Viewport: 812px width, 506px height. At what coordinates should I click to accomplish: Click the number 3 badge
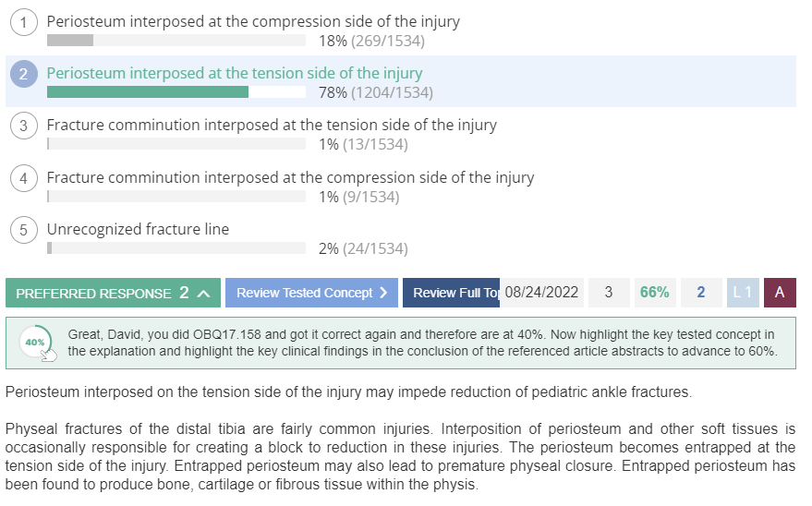pos(609,293)
